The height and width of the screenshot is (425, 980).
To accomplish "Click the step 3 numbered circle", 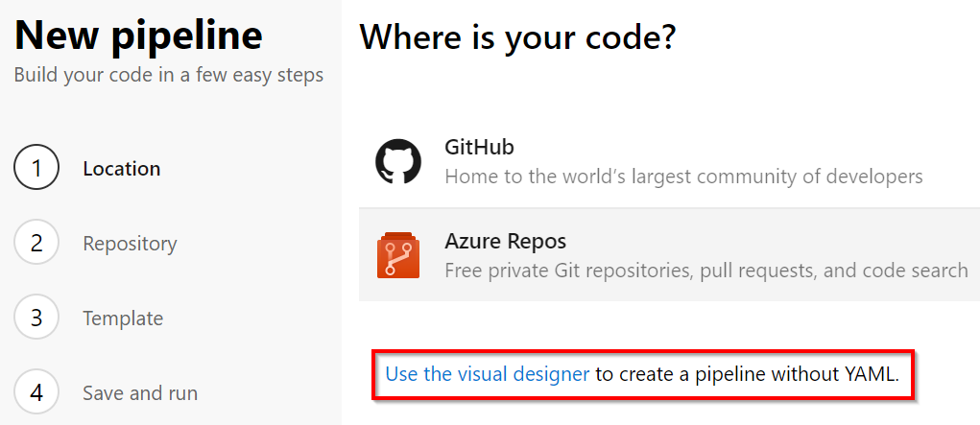I will click(36, 318).
